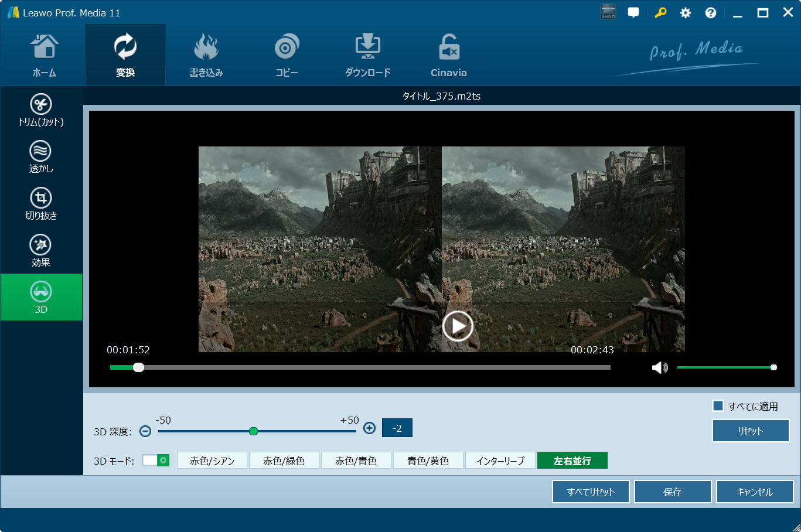Open settings via the gear icon
Image resolution: width=801 pixels, height=532 pixels.
click(x=685, y=13)
